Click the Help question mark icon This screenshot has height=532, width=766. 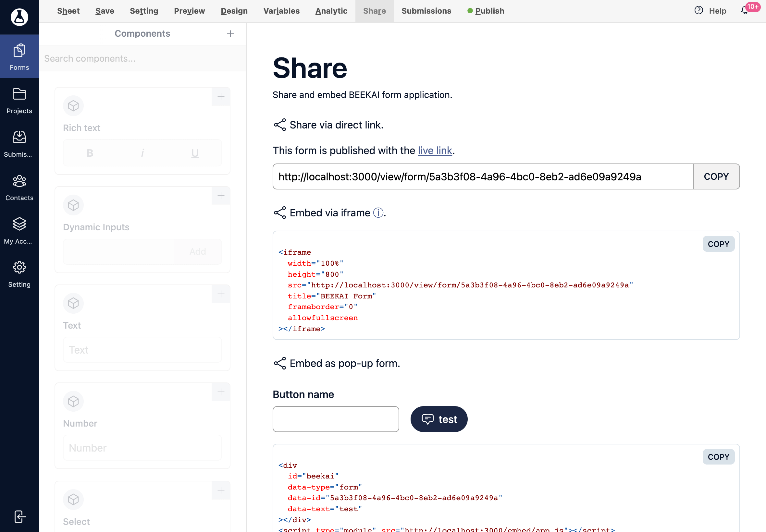(698, 10)
